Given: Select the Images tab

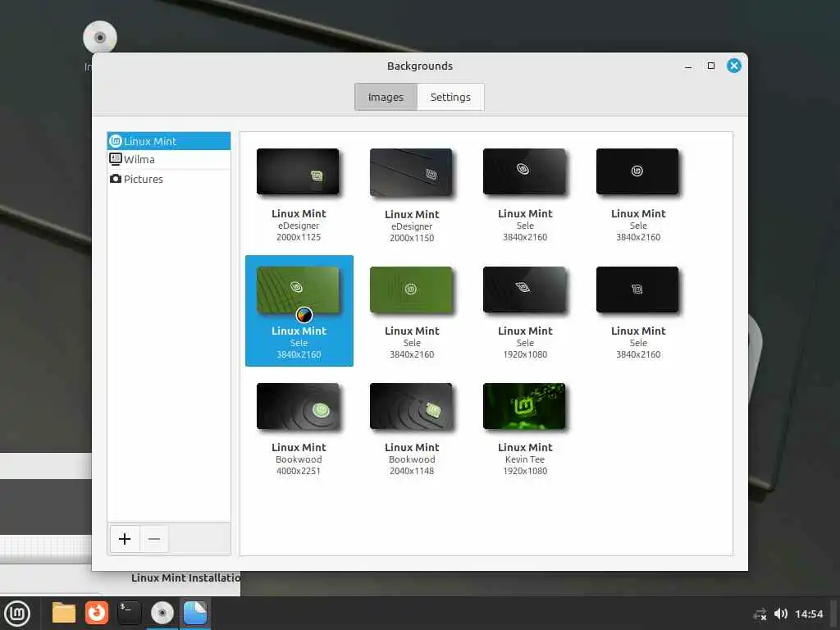Looking at the screenshot, I should (x=386, y=97).
